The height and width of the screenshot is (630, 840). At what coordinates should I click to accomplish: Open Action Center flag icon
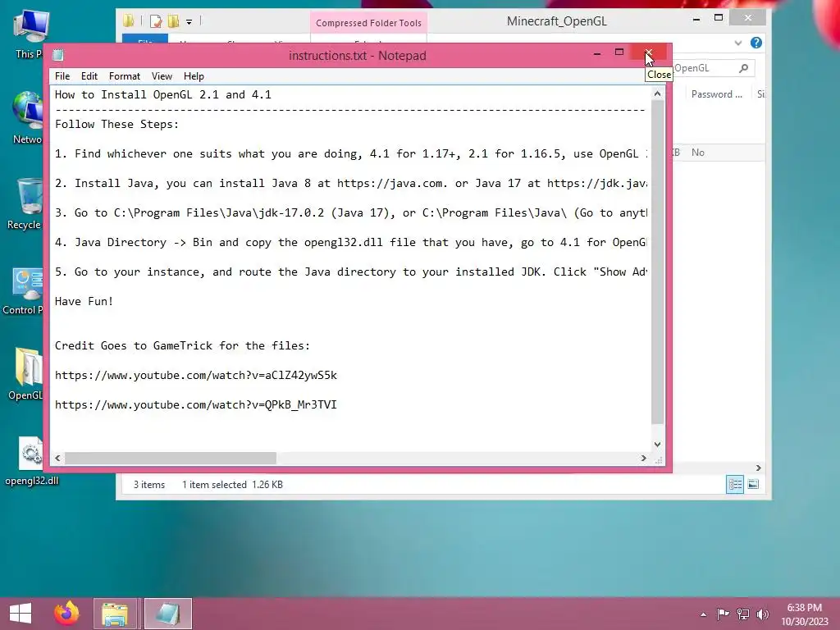[723, 614]
